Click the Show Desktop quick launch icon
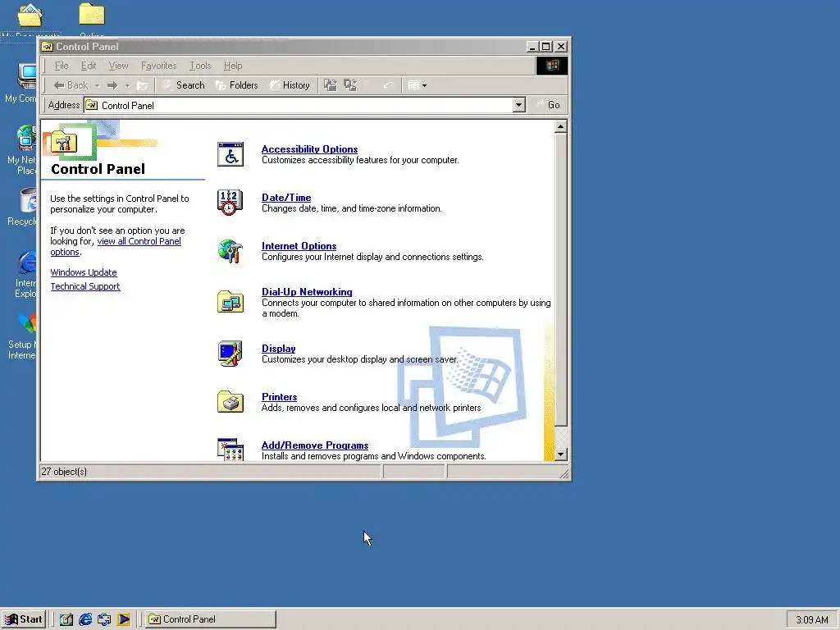The width and height of the screenshot is (840, 630). click(x=66, y=619)
